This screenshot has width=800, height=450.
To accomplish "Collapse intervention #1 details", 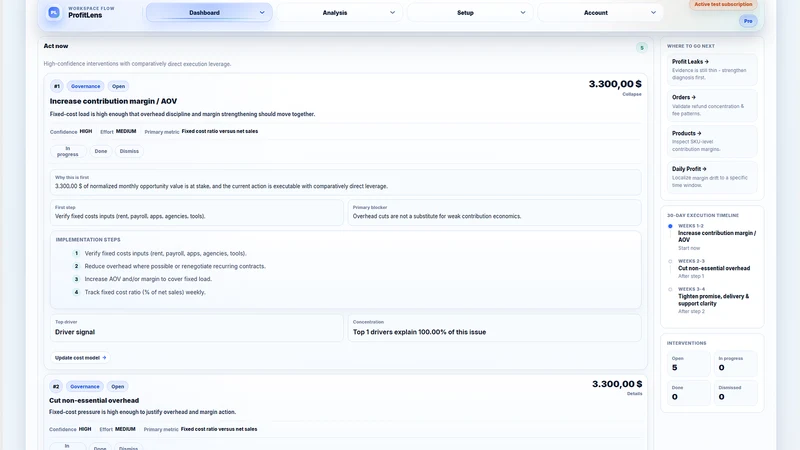I will click(x=632, y=94).
